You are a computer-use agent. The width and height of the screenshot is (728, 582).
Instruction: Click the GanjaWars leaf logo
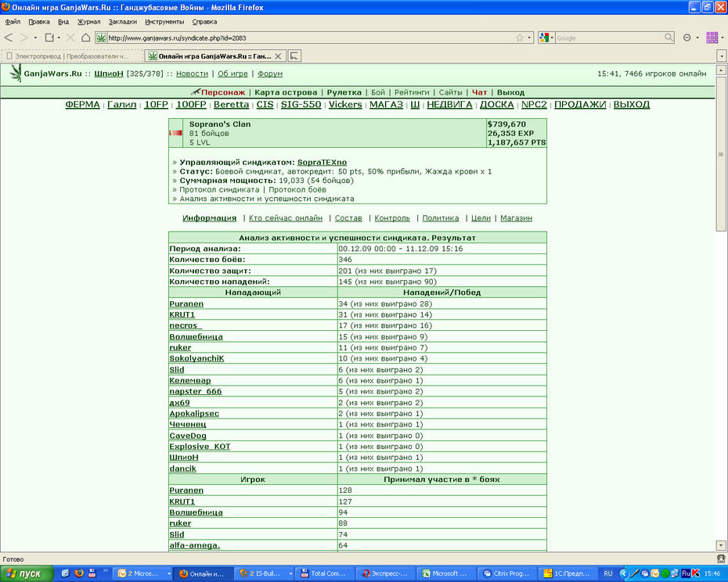[x=16, y=73]
